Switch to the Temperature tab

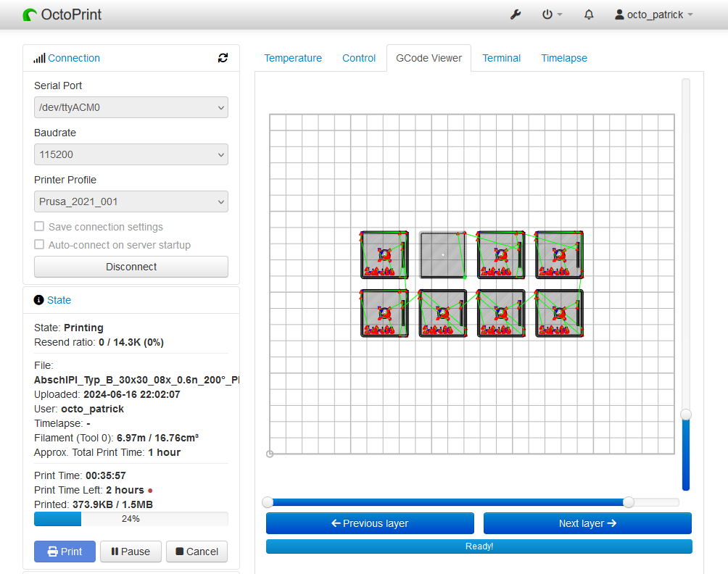pos(293,58)
